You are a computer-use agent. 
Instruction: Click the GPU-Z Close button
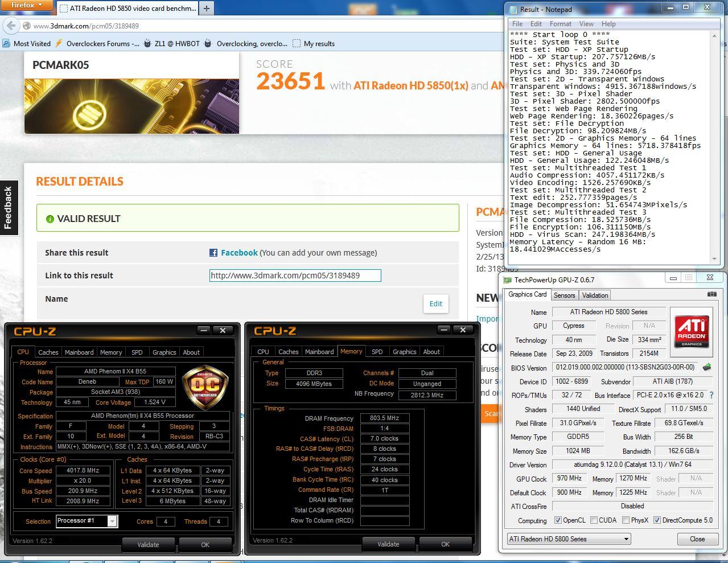(697, 539)
